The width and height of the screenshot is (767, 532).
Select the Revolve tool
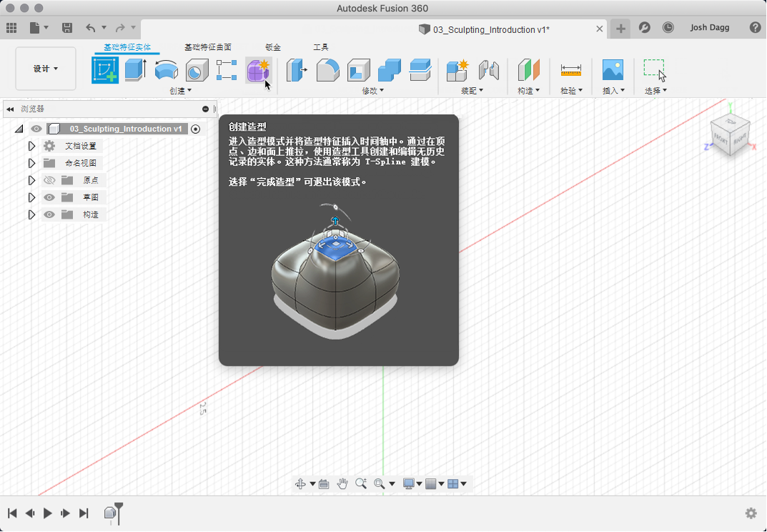point(167,70)
